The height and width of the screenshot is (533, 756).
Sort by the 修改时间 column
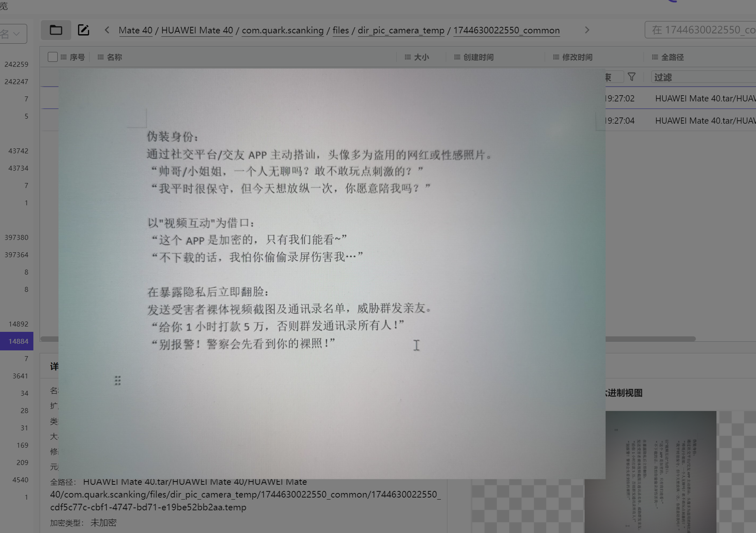coord(577,57)
